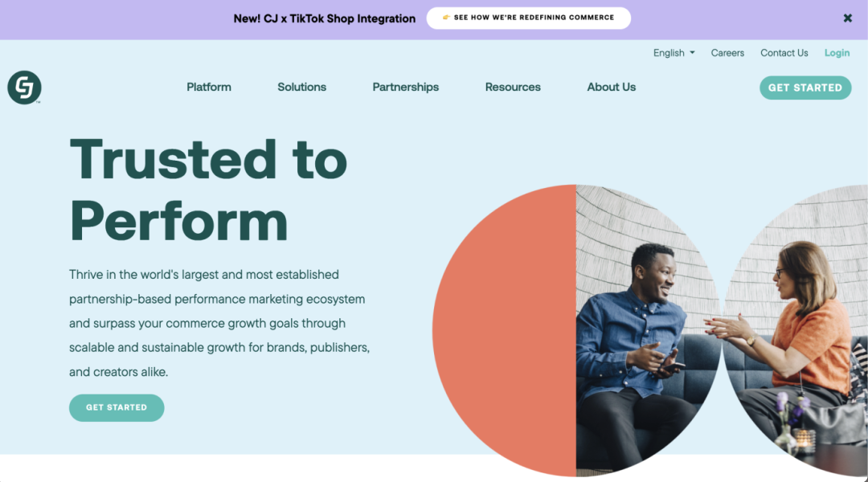This screenshot has width=868, height=482.
Task: Click the pointing hand emoji in the banner
Action: coord(446,18)
